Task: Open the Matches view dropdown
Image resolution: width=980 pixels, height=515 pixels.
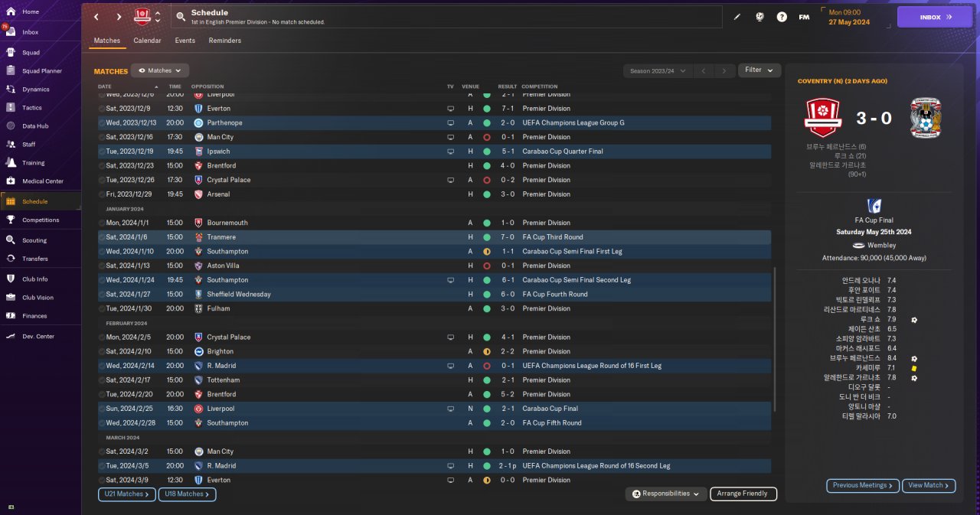Action: click(x=160, y=70)
